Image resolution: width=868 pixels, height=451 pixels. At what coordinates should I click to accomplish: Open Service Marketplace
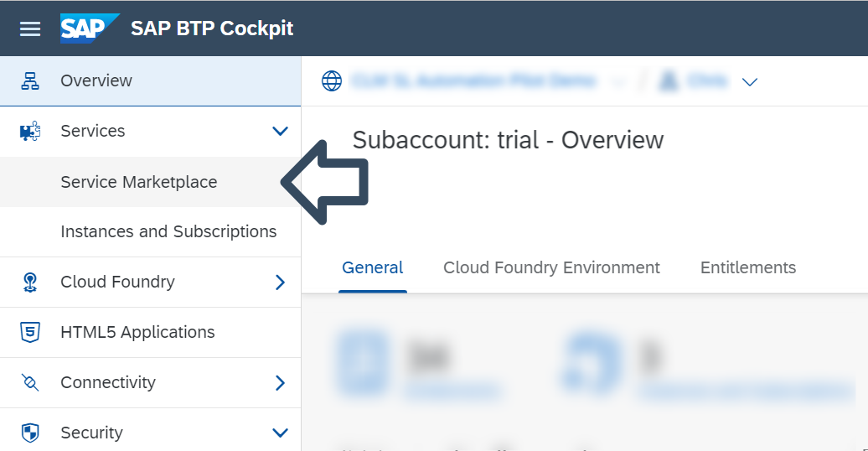[x=151, y=182]
